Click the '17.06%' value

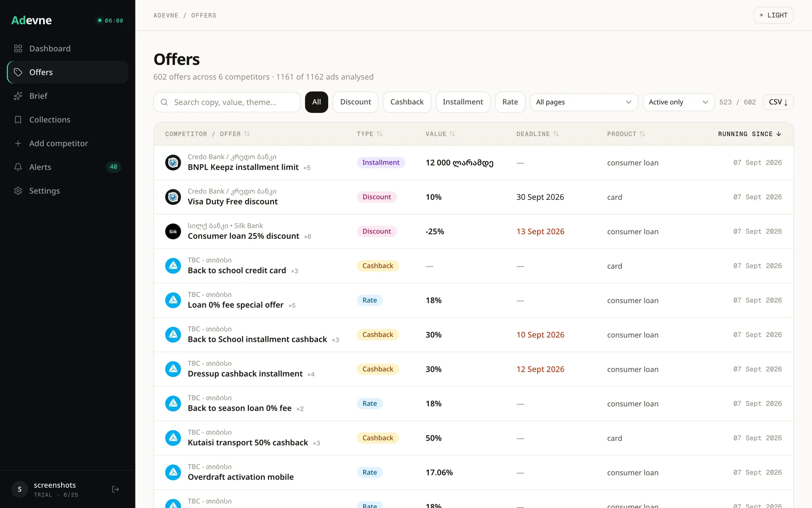[439, 472]
